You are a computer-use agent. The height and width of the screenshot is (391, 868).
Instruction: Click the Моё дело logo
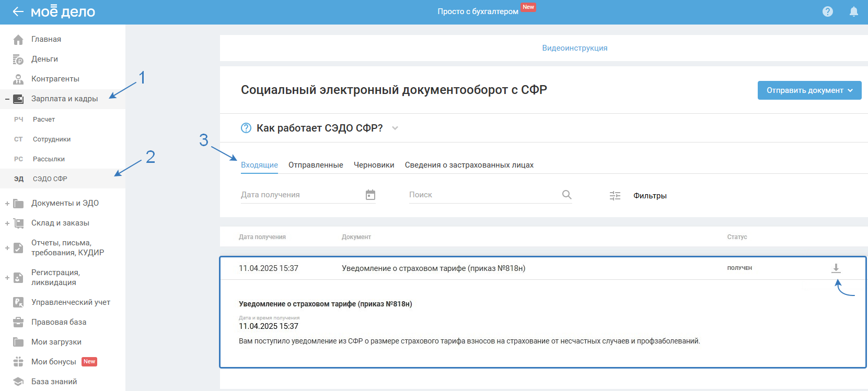63,11
